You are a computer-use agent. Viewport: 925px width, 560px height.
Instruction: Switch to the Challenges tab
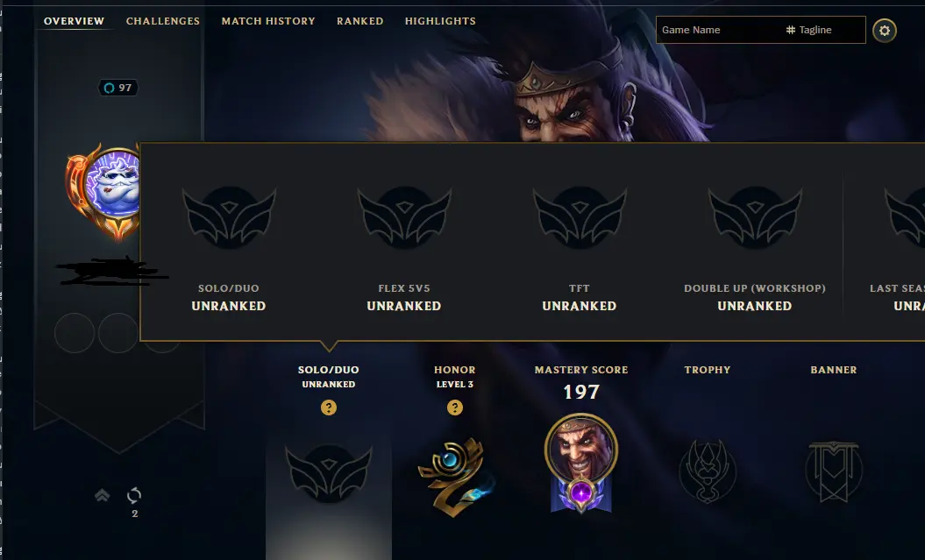[163, 21]
